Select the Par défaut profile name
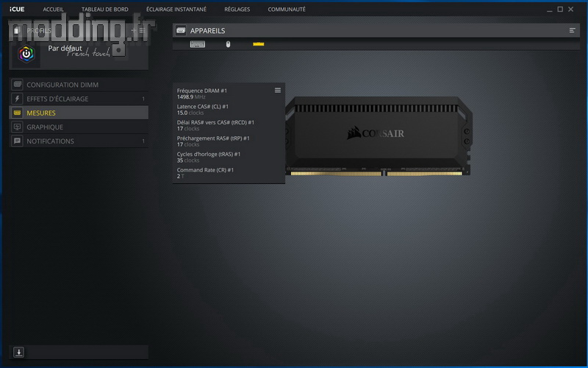Image resolution: width=588 pixels, height=368 pixels. pyautogui.click(x=65, y=49)
